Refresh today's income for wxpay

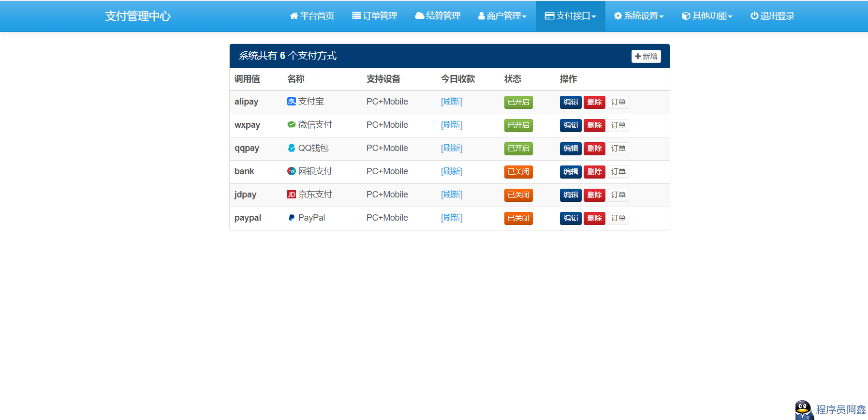(x=452, y=125)
